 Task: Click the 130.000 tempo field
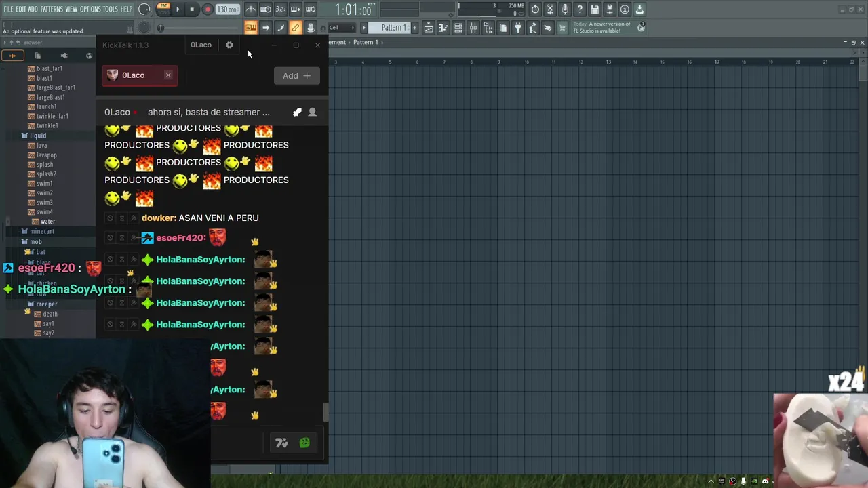tap(227, 9)
